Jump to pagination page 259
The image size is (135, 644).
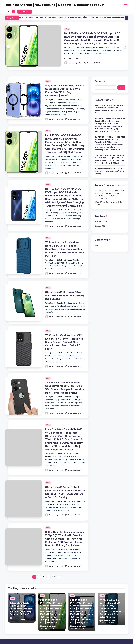coord(53,577)
